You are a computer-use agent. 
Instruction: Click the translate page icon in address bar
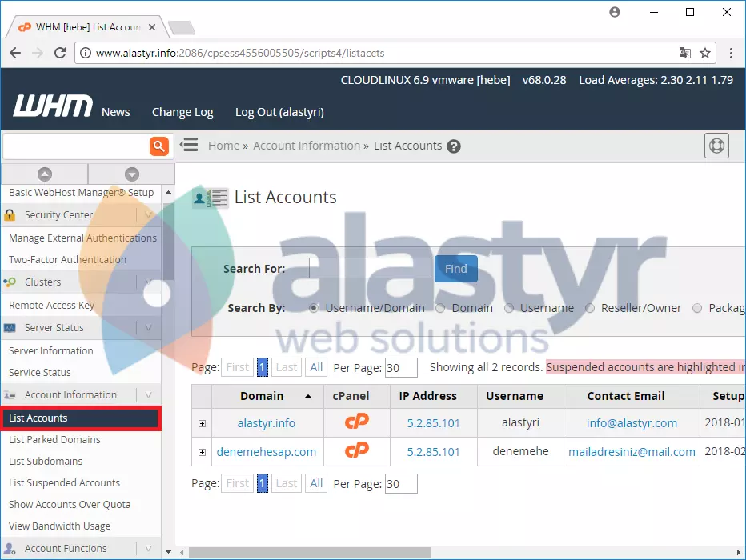click(684, 53)
